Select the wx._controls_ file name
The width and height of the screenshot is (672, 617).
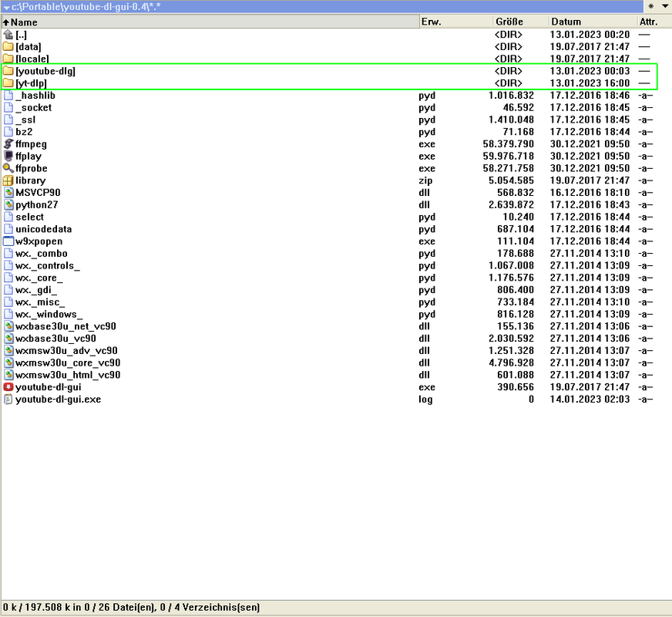pos(48,265)
